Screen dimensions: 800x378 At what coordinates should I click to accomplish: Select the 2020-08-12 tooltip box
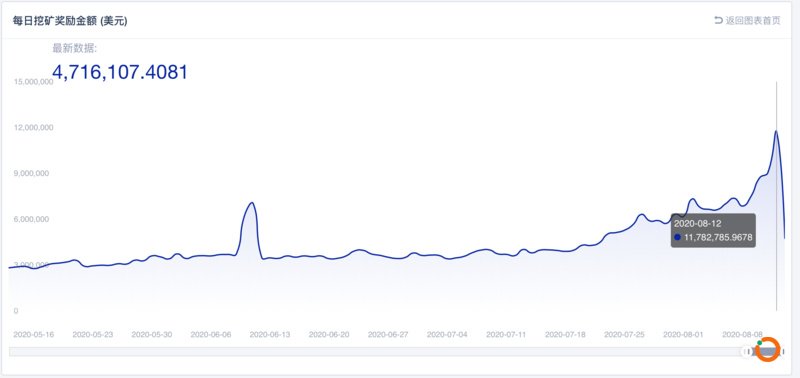[713, 231]
